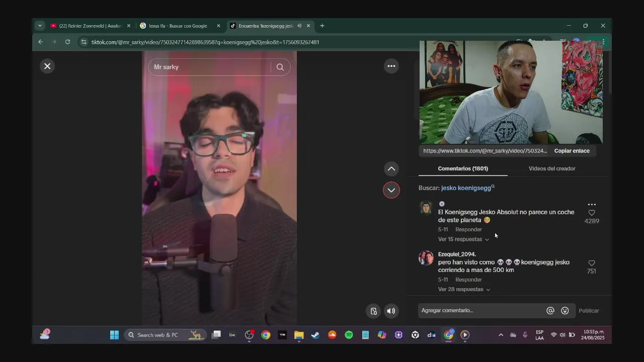644x362 pixels.
Task: Click the jesko koenigsegg search link
Action: 467,188
